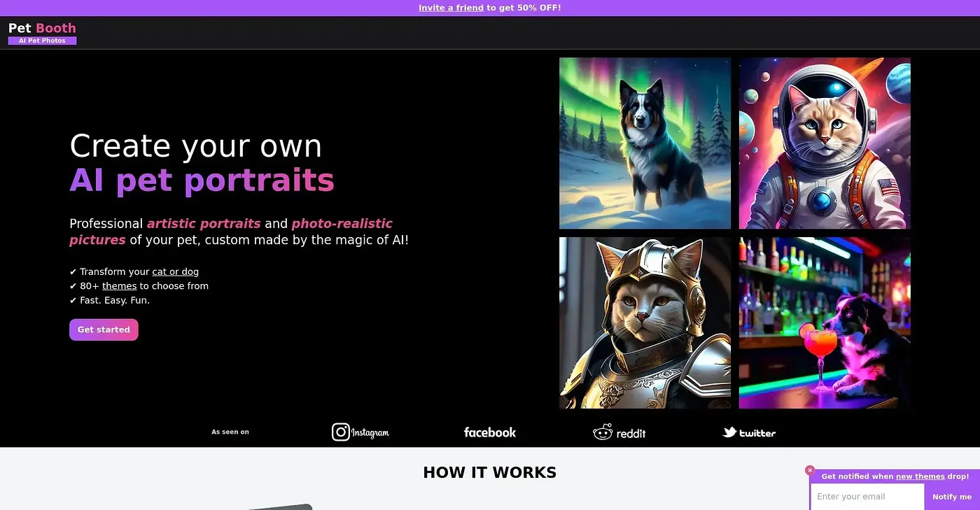Click the new themes link in popup
The width and height of the screenshot is (980, 510).
coord(920,476)
